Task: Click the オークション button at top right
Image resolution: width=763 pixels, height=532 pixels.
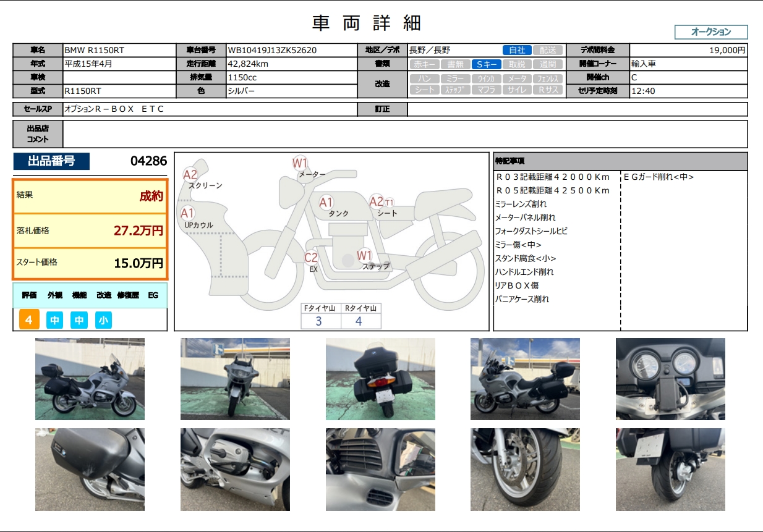Action: pos(710,32)
